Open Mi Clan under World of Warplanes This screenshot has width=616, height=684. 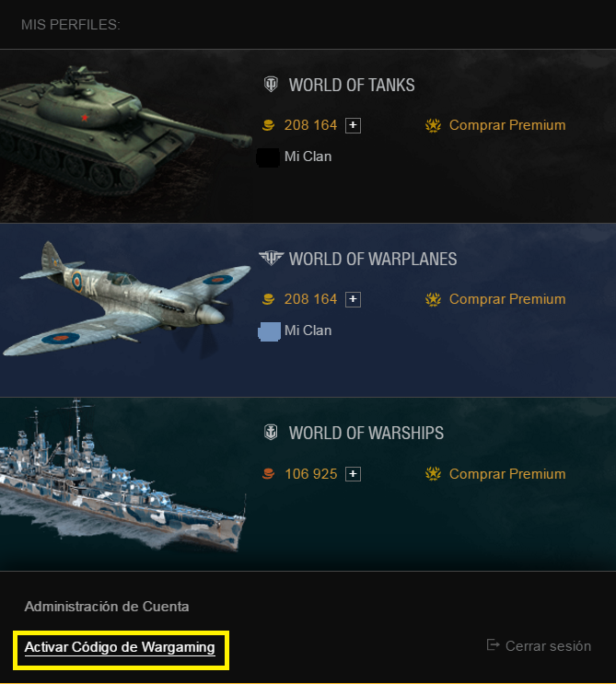pyautogui.click(x=308, y=330)
